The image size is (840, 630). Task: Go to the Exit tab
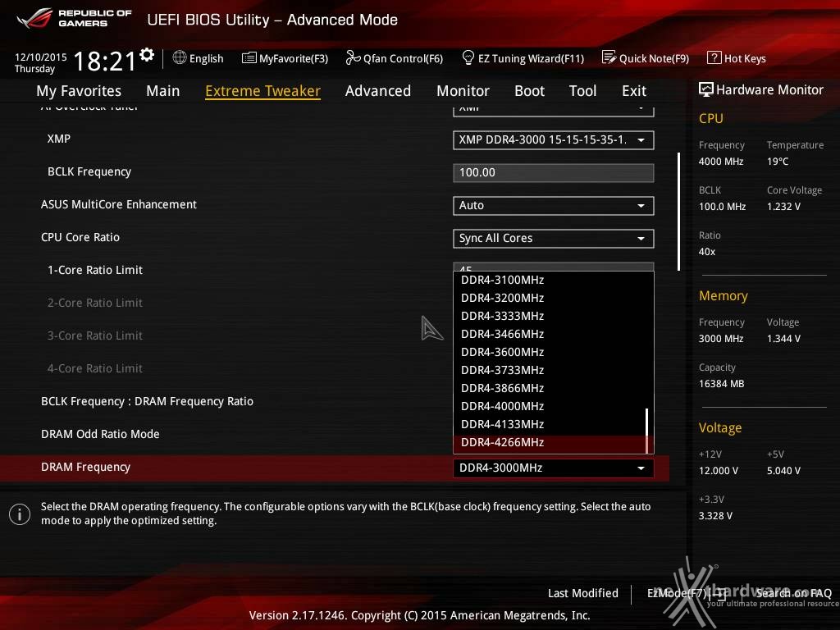click(634, 91)
